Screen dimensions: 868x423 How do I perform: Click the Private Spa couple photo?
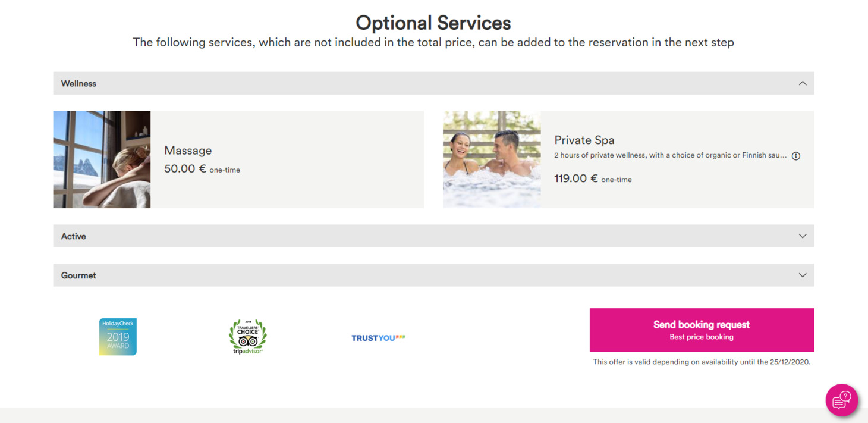[492, 159]
